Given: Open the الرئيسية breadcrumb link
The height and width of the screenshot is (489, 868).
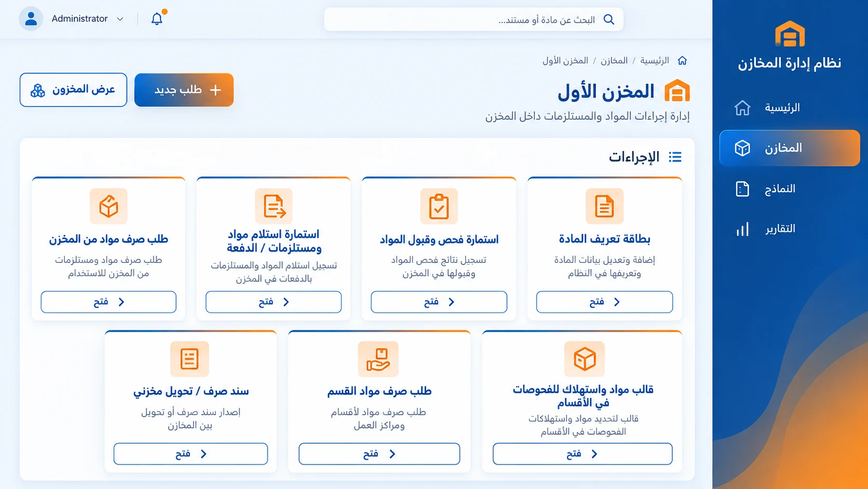Looking at the screenshot, I should pos(654,61).
